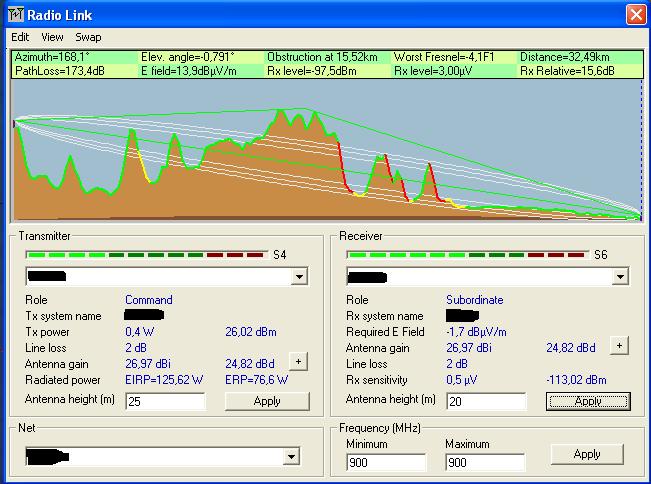Viewport: 651px width, 484px height.
Task: Apply the frequency range settings
Action: [587, 454]
